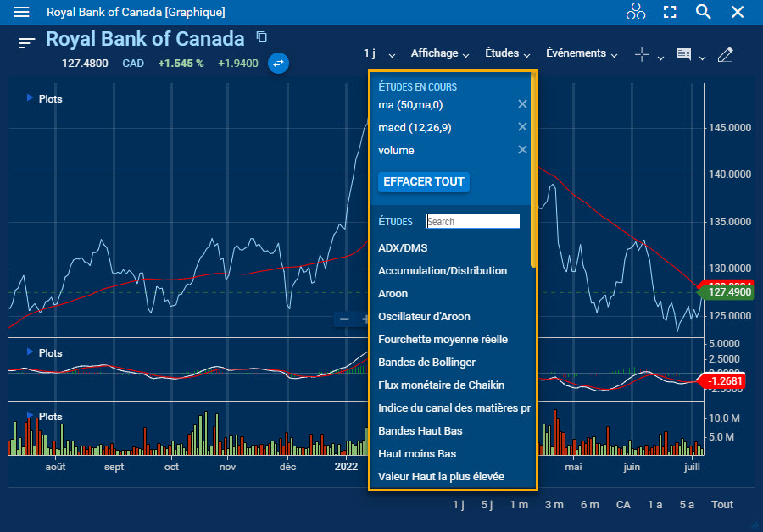Open the Affichage dropdown

pos(439,53)
